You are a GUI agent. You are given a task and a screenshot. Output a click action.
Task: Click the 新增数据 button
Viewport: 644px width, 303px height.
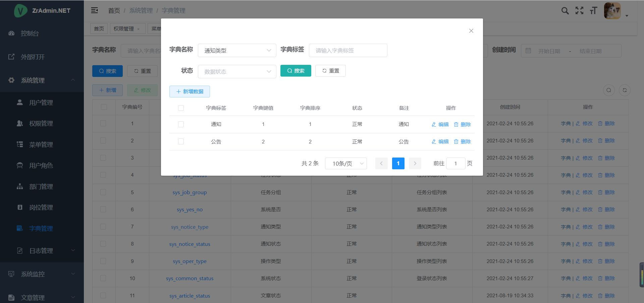[190, 92]
